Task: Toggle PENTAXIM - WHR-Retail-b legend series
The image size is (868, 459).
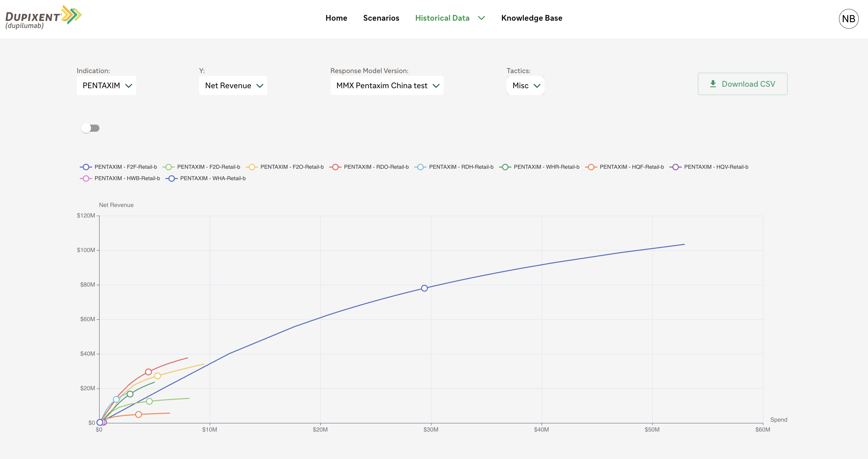Action: click(539, 167)
